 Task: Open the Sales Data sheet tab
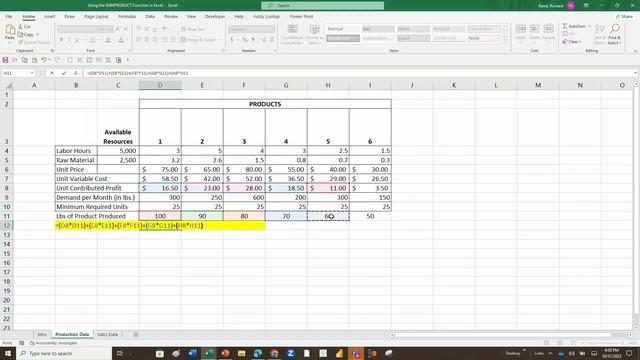[x=107, y=334]
